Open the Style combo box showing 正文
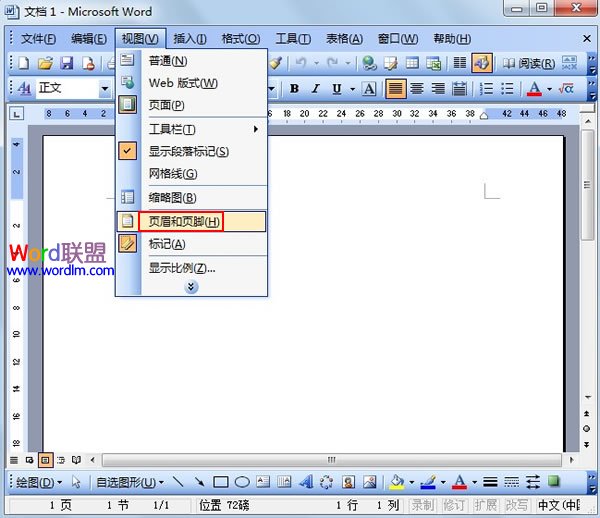 [73, 89]
